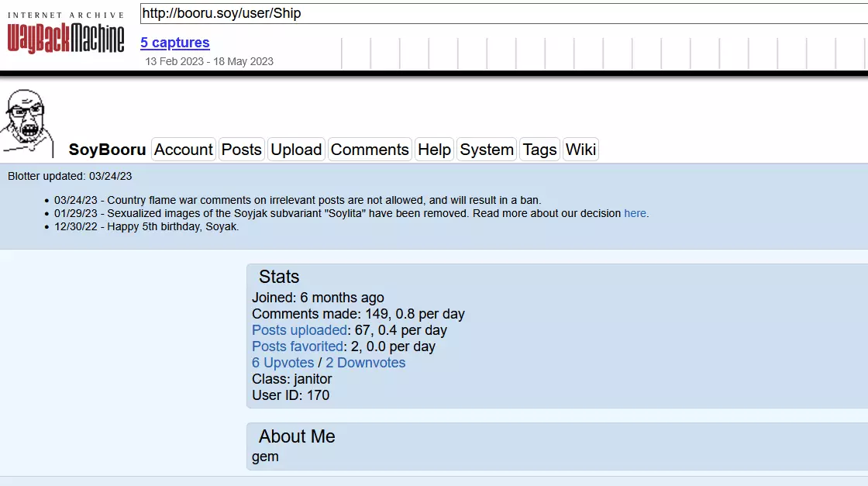Open the System tab
868x486 pixels.
point(487,150)
